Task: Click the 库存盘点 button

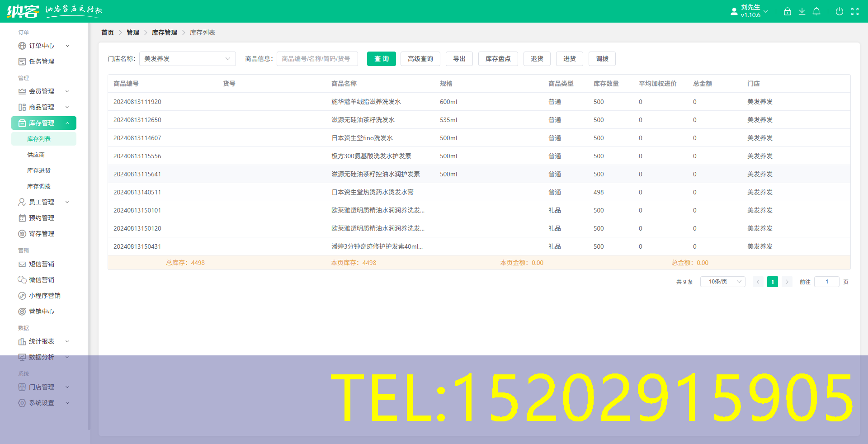Action: coord(498,59)
